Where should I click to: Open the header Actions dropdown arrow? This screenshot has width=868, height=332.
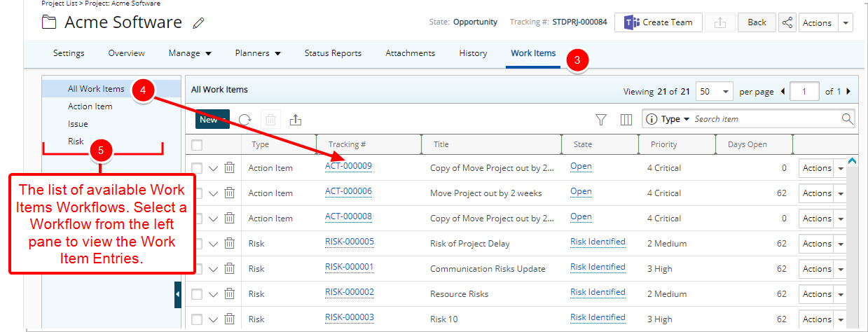tap(846, 22)
